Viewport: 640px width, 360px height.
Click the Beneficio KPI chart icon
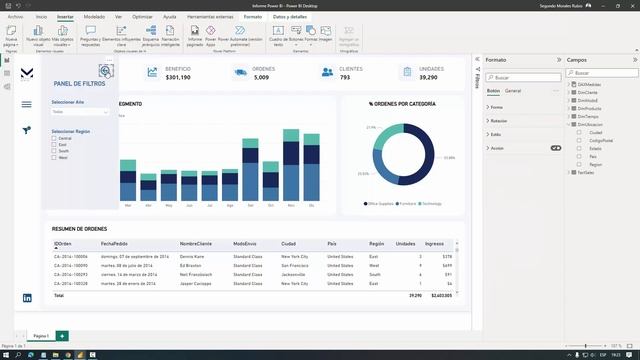pos(152,72)
